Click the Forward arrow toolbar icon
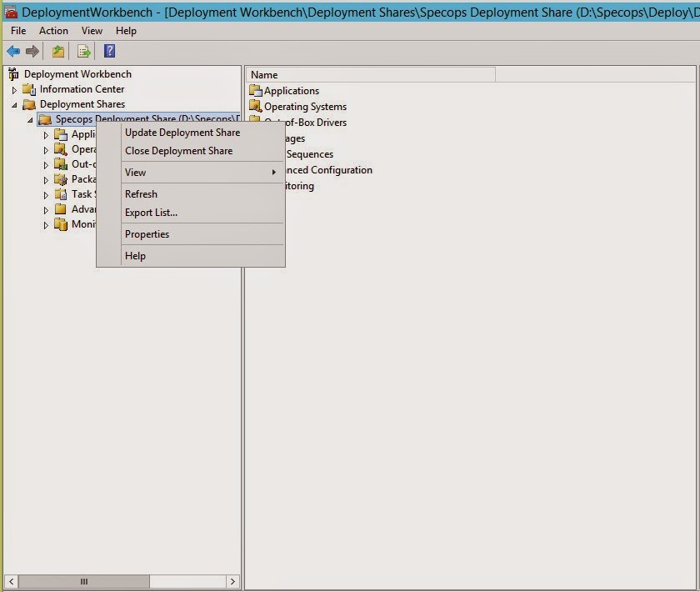 (32, 52)
